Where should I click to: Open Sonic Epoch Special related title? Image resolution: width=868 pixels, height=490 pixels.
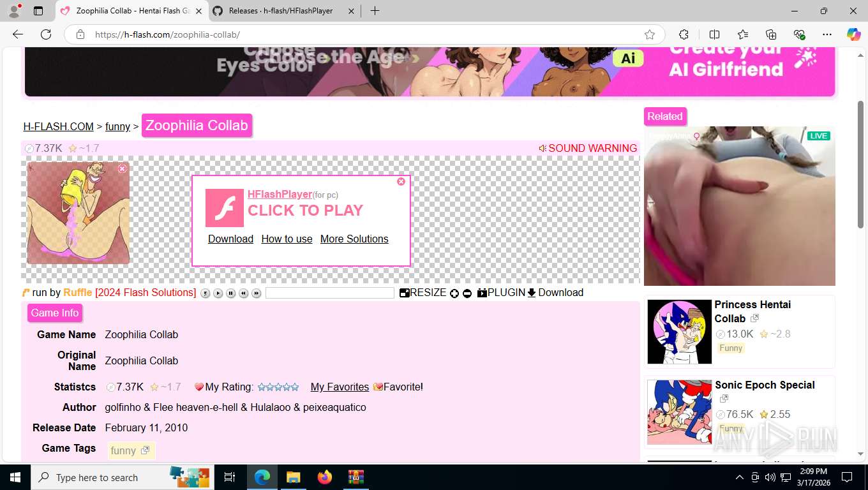coord(765,385)
